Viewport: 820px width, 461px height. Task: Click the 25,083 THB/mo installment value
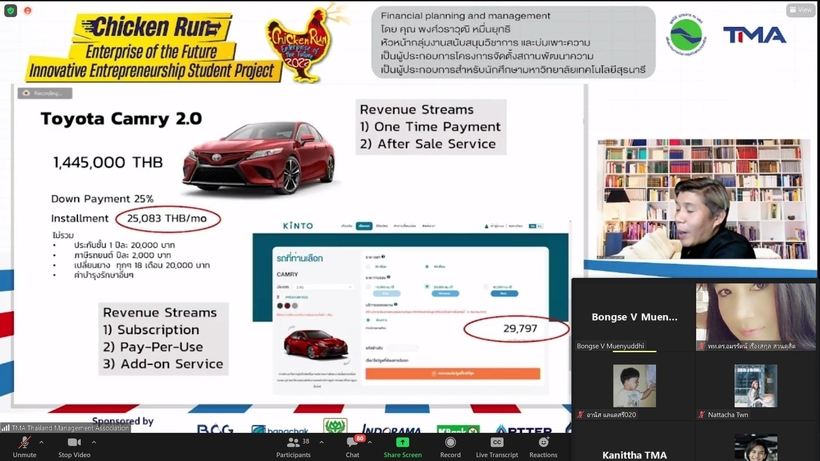click(167, 218)
